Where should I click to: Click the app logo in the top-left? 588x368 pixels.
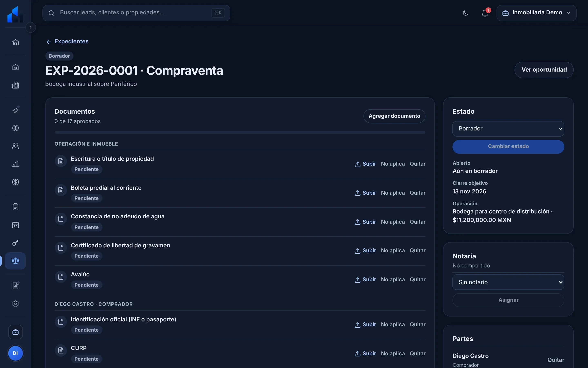point(15,14)
